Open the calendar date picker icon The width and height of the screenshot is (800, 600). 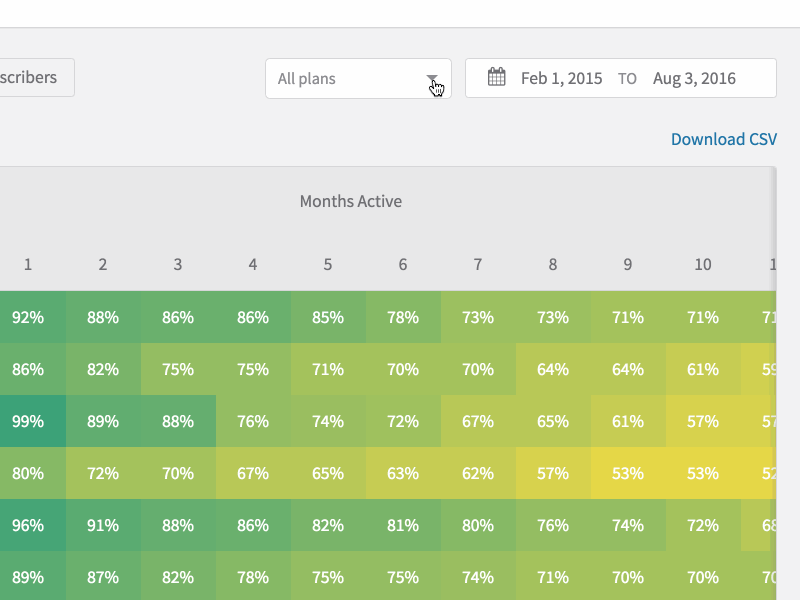click(497, 76)
